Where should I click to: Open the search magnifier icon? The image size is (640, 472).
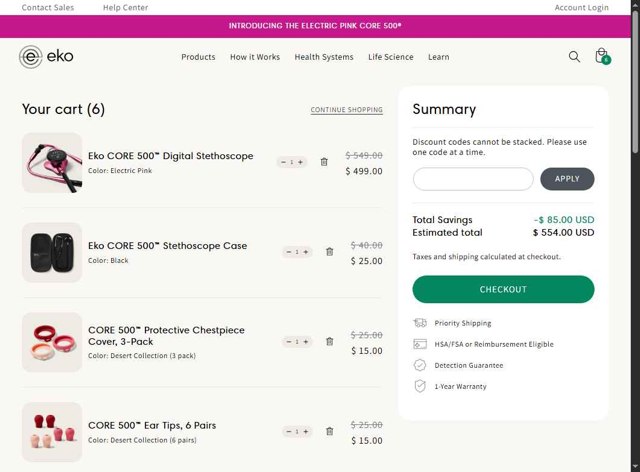coord(574,56)
